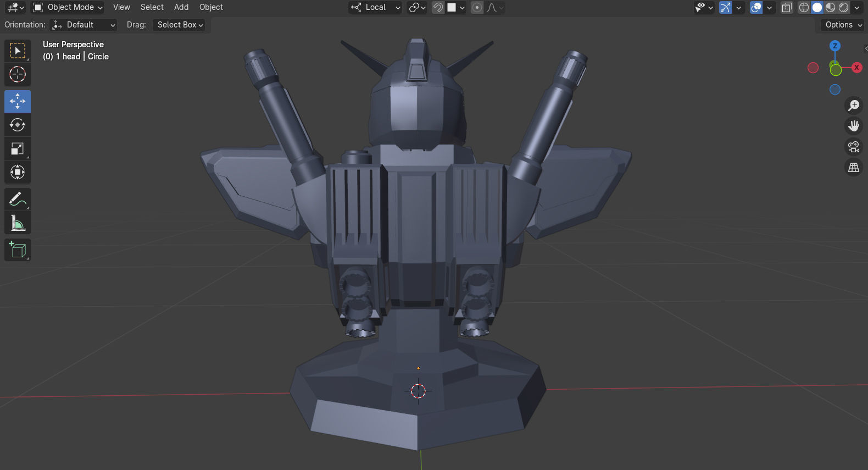
Task: Switch to the Annotate pencil tool
Action: (x=18, y=199)
